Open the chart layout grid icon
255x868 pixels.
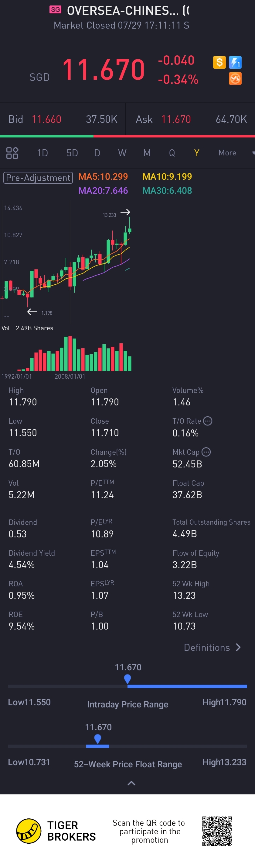[x=12, y=153]
